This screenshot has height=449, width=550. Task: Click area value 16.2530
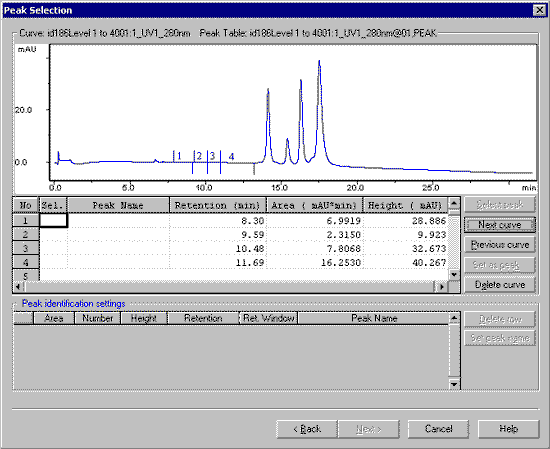pos(341,263)
